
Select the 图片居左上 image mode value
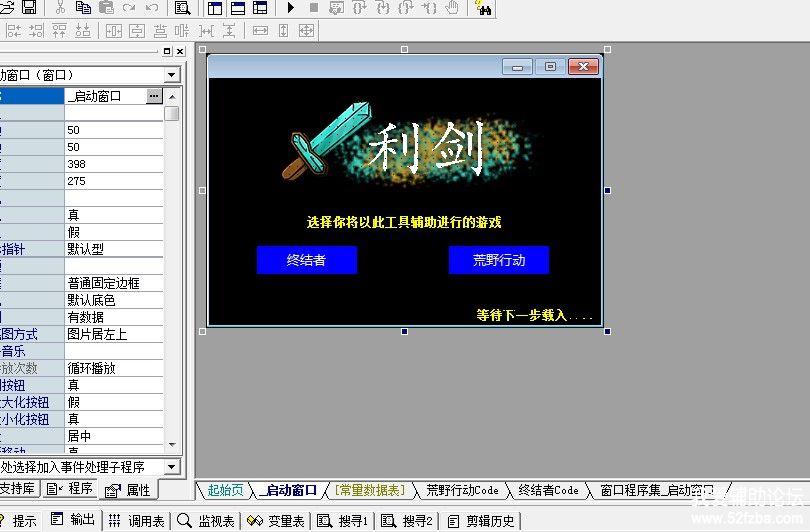coord(114,334)
